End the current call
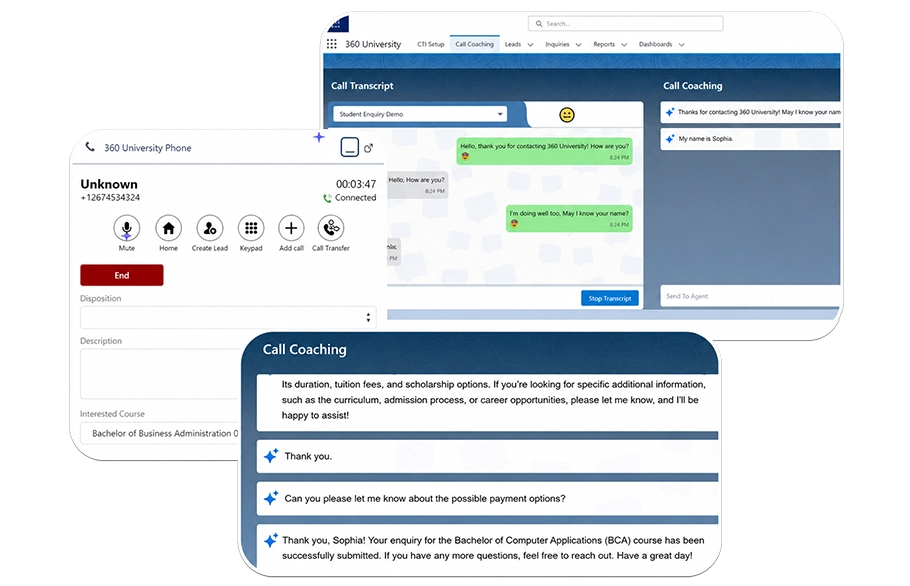The width and height of the screenshot is (910, 586). click(x=122, y=275)
